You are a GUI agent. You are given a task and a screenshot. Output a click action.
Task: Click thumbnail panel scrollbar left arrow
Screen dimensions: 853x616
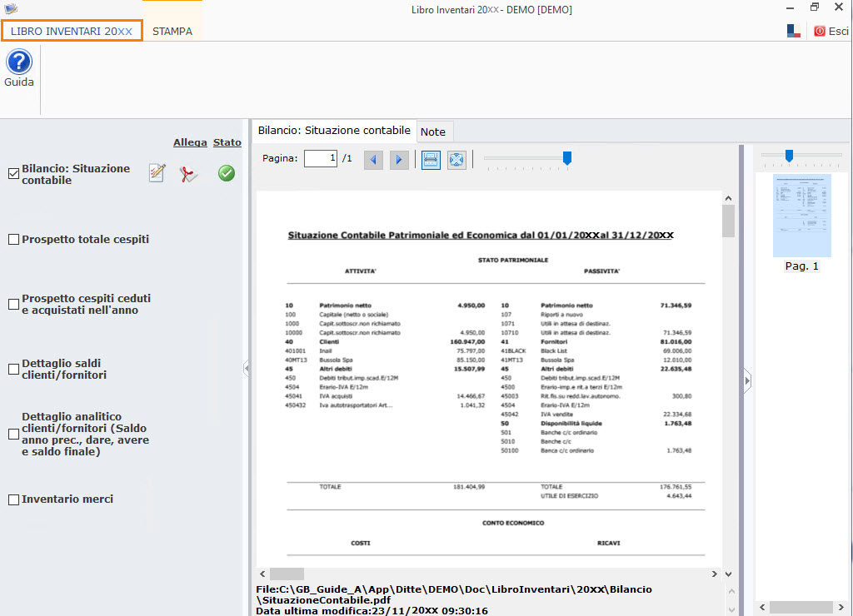pos(762,608)
